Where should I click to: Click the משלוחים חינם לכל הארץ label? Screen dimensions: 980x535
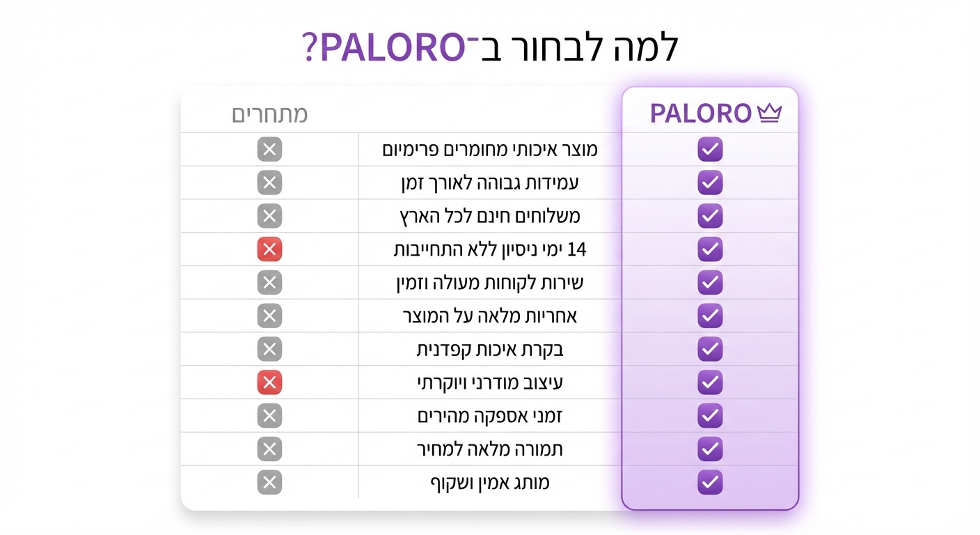coord(490,217)
